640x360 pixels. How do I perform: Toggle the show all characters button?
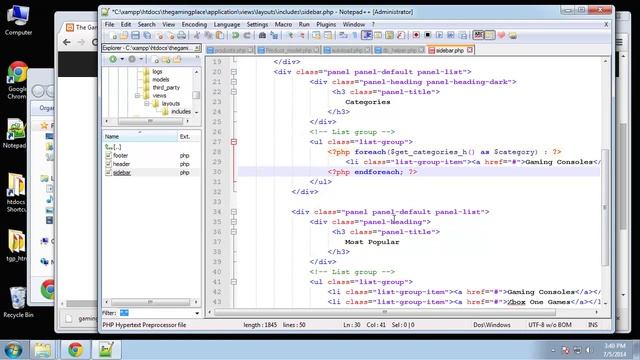pyautogui.click(x=354, y=36)
